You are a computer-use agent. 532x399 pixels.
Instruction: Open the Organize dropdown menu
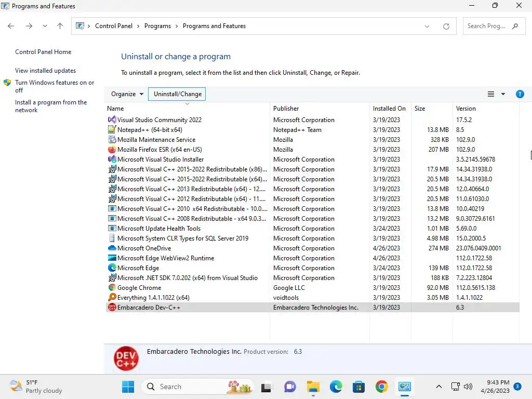127,94
